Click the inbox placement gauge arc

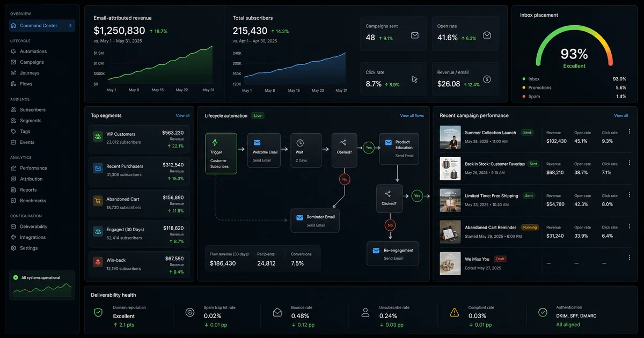[574, 46]
